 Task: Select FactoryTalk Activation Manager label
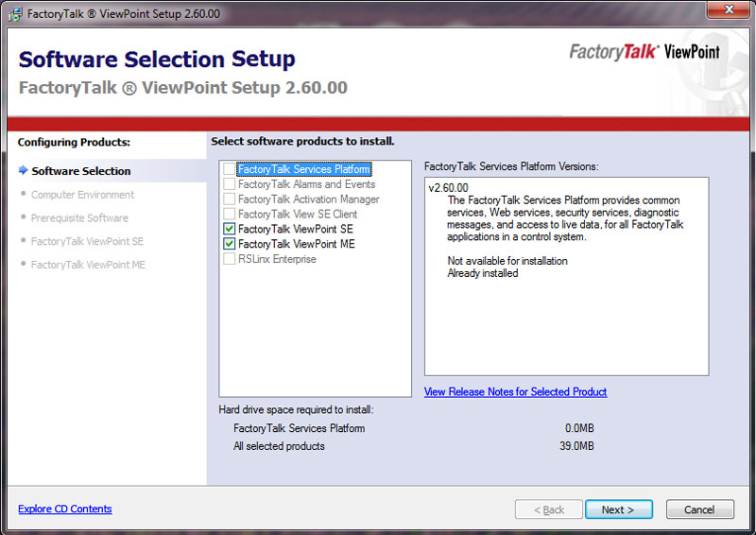[309, 199]
